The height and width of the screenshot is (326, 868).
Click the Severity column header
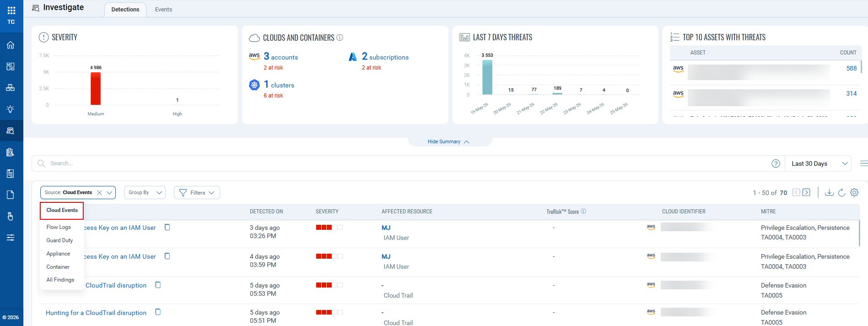(327, 212)
